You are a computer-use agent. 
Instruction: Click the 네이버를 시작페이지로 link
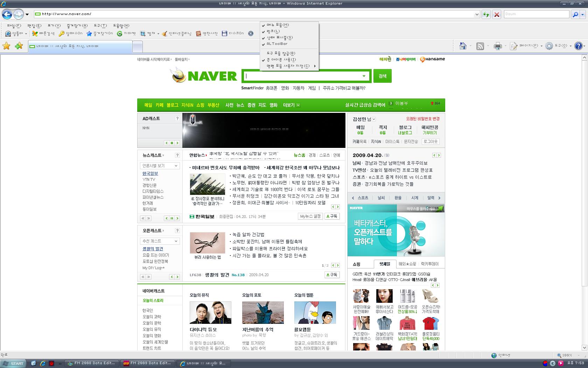click(154, 60)
